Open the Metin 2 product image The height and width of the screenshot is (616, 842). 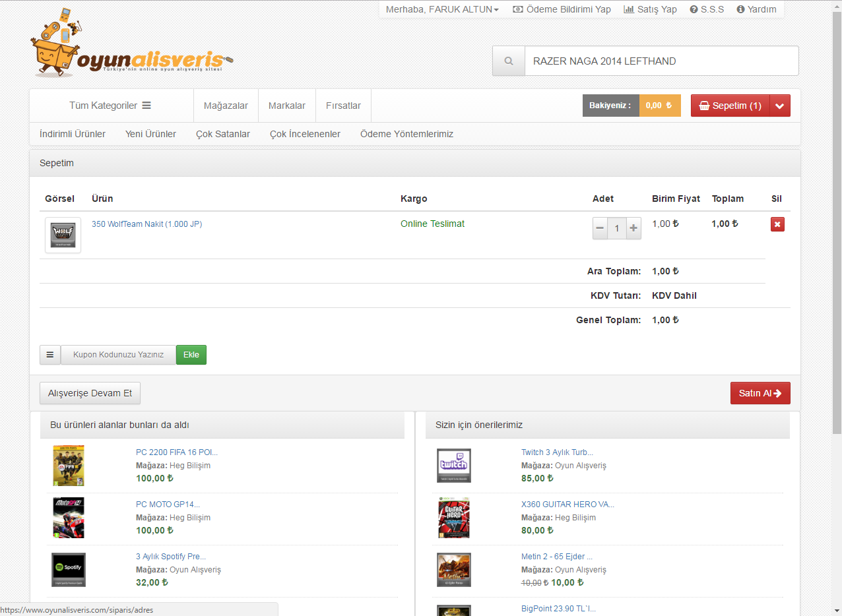[x=454, y=570]
